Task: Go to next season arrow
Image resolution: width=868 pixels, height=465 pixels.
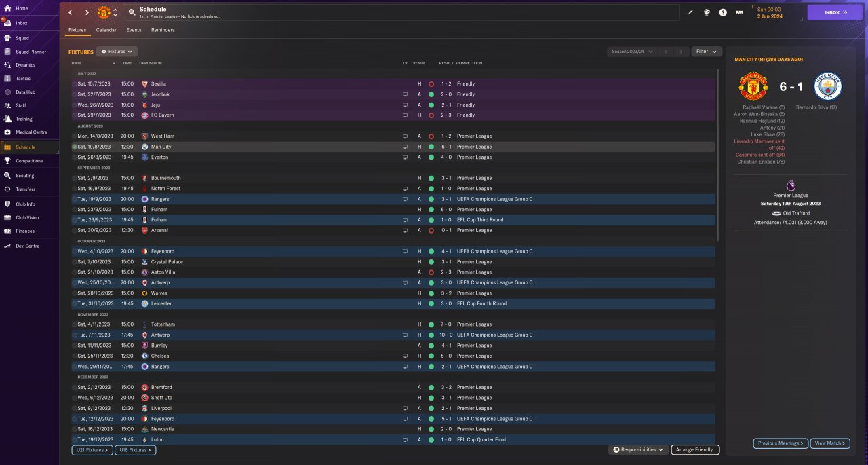Action: (682, 52)
